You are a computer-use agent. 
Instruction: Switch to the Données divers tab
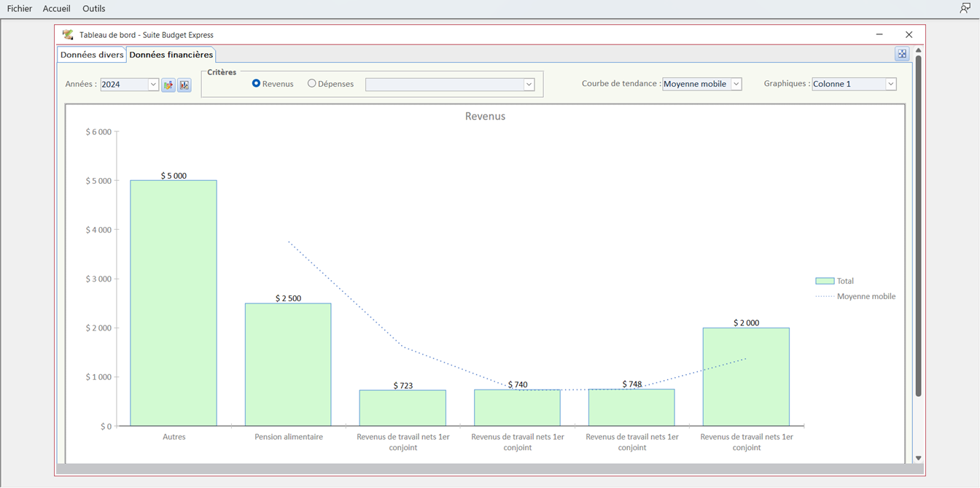92,55
